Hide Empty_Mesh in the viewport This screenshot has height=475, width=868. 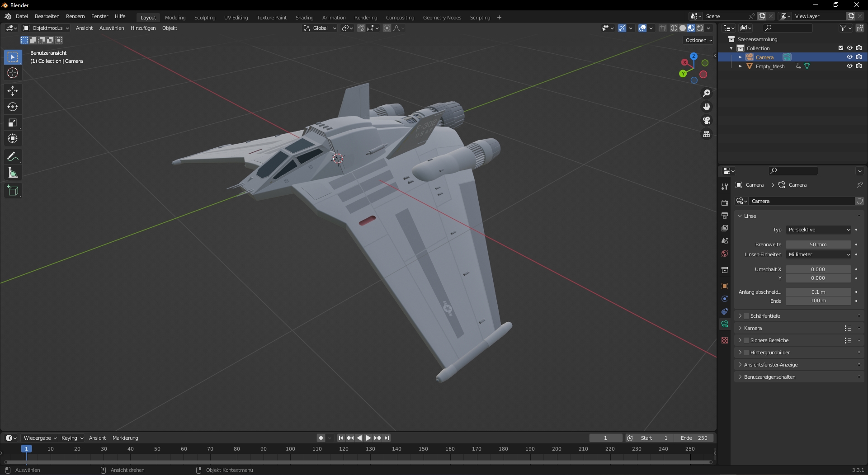pyautogui.click(x=849, y=66)
